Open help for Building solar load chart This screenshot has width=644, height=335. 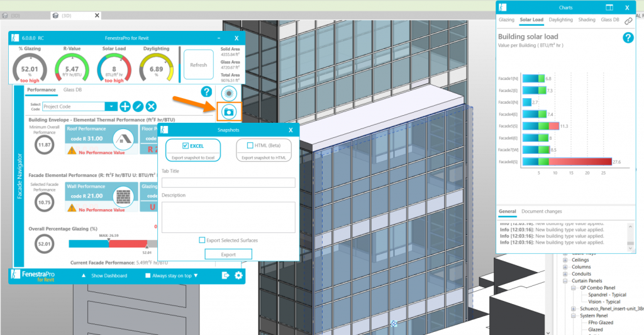[628, 38]
